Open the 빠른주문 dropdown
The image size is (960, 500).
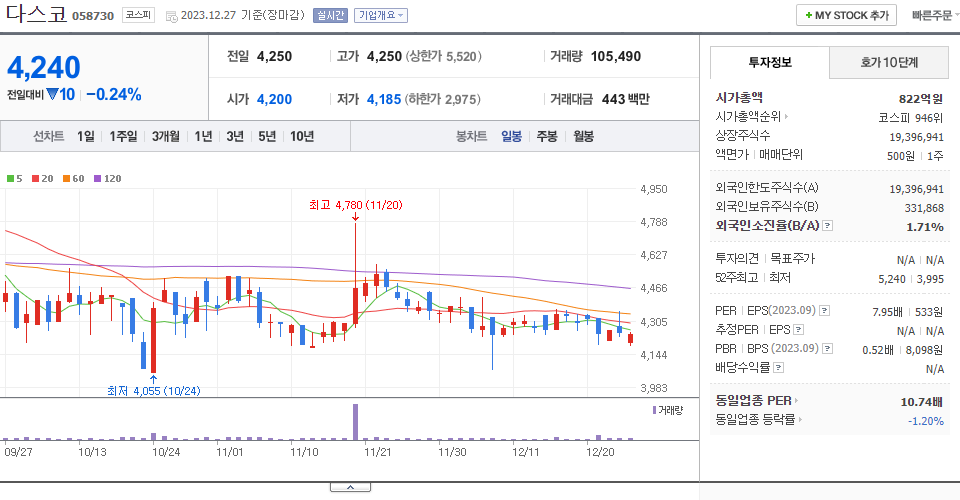(x=935, y=15)
